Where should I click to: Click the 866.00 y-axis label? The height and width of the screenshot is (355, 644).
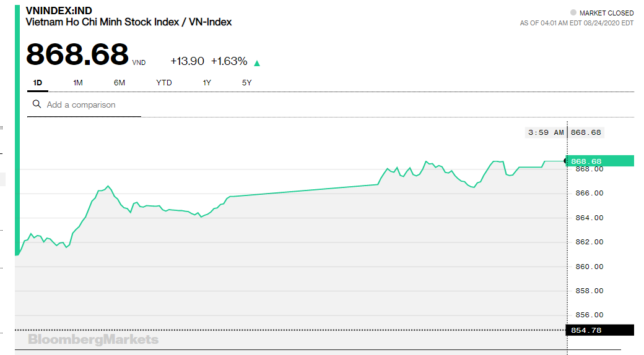[x=590, y=194]
